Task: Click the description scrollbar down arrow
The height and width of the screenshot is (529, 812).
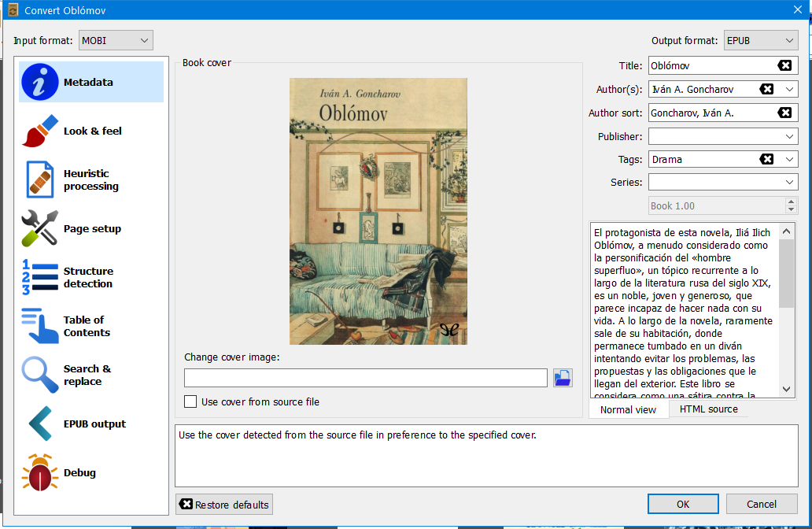Action: click(787, 389)
